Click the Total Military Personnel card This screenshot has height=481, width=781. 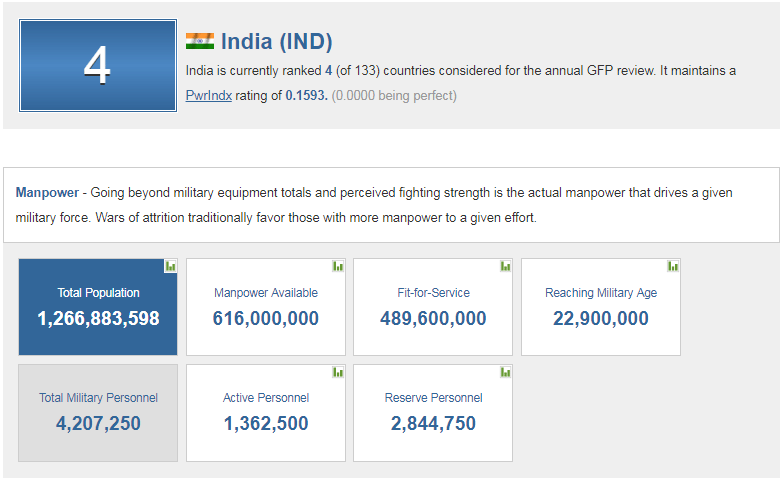pos(98,412)
